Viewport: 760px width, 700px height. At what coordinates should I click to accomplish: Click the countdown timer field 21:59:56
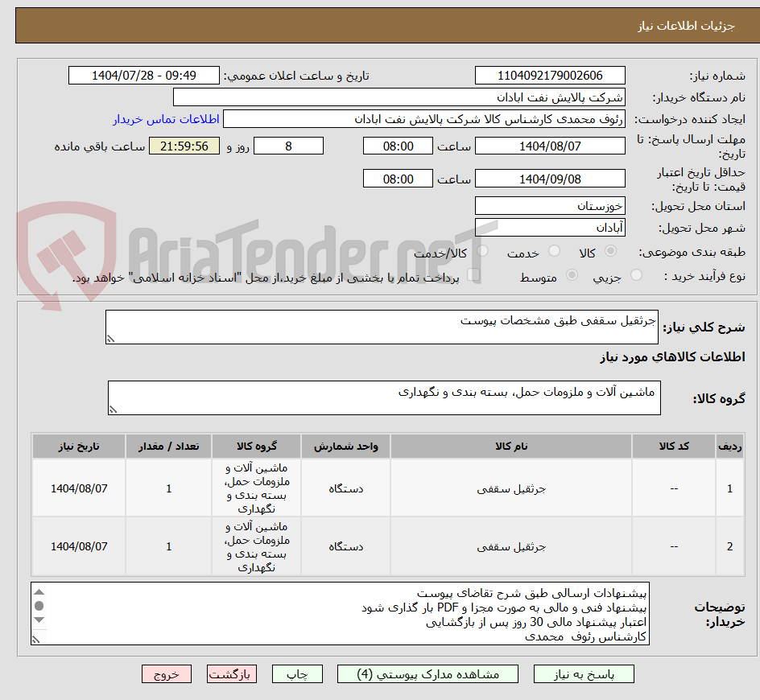click(x=184, y=146)
